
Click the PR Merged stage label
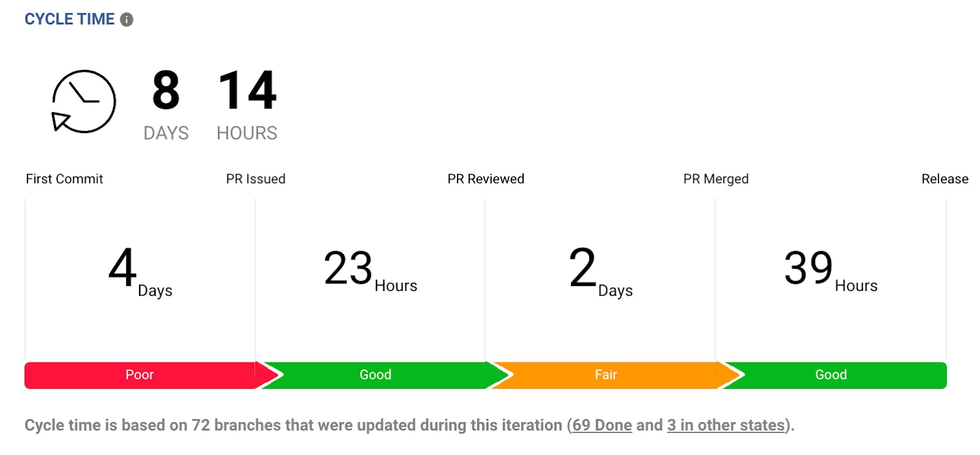coord(716,179)
